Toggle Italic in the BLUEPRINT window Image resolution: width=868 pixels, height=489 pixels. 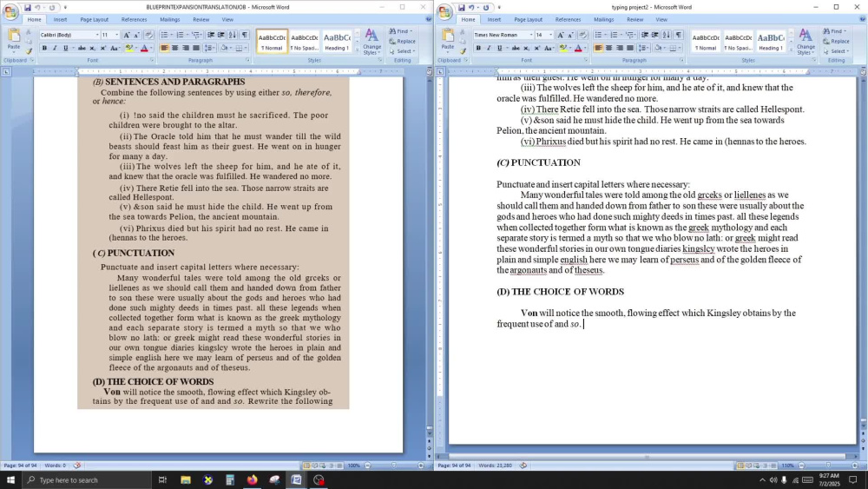(x=55, y=48)
